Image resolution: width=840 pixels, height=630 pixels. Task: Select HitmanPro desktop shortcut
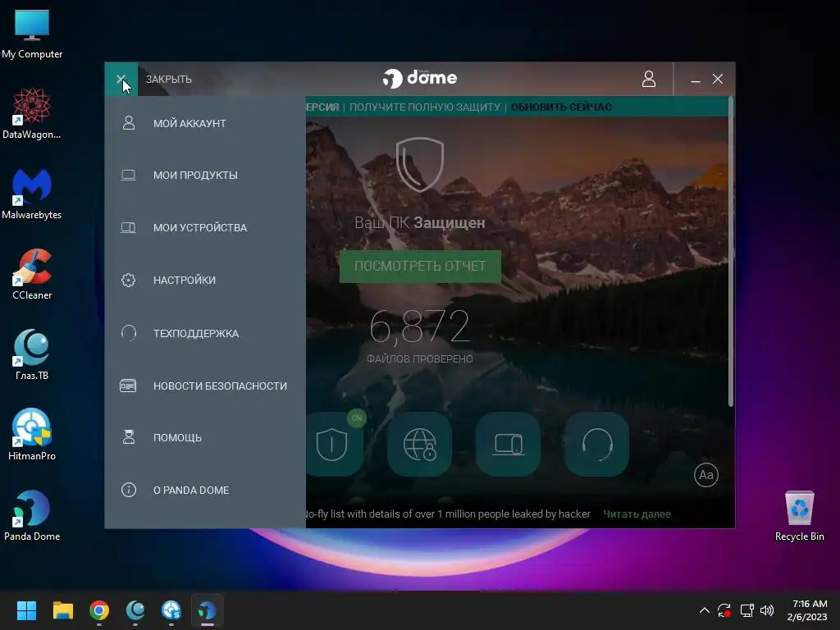[x=32, y=436]
